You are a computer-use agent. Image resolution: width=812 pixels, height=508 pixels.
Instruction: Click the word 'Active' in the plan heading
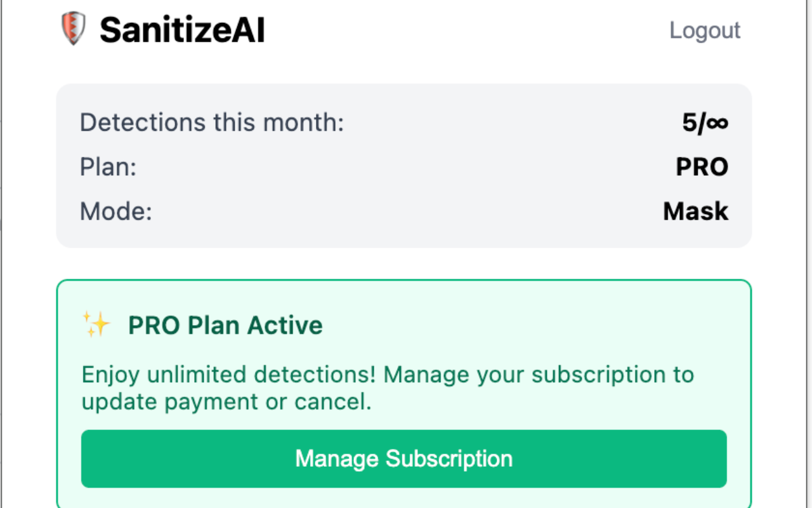point(285,325)
